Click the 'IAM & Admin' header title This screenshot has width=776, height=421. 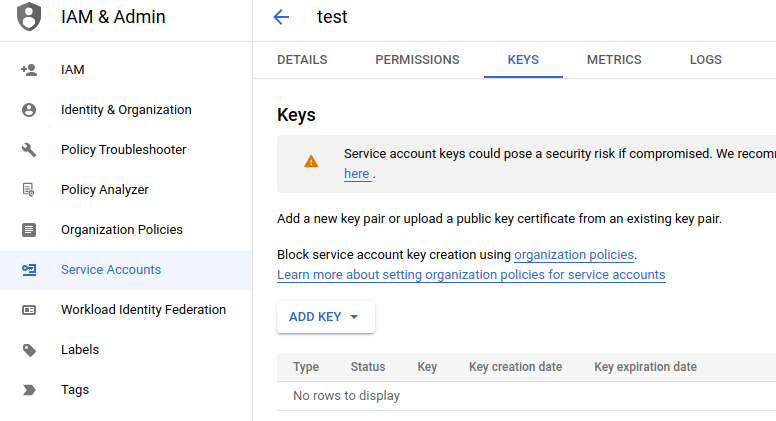point(113,17)
